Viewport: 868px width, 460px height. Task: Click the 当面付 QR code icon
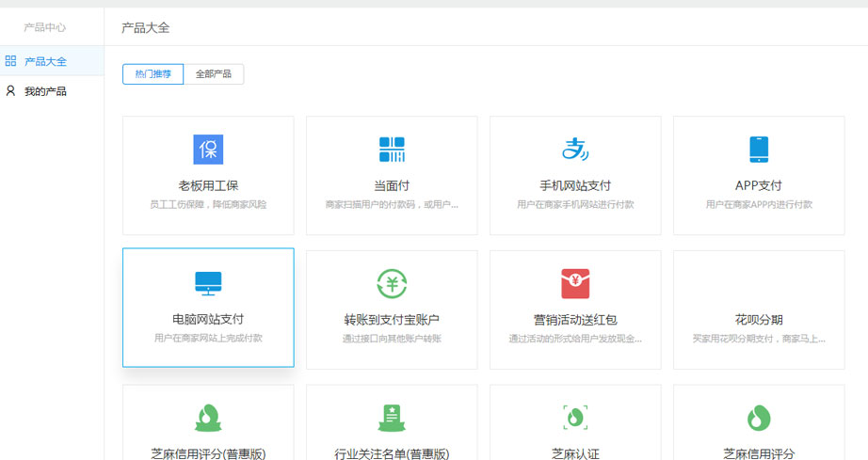[x=392, y=150]
